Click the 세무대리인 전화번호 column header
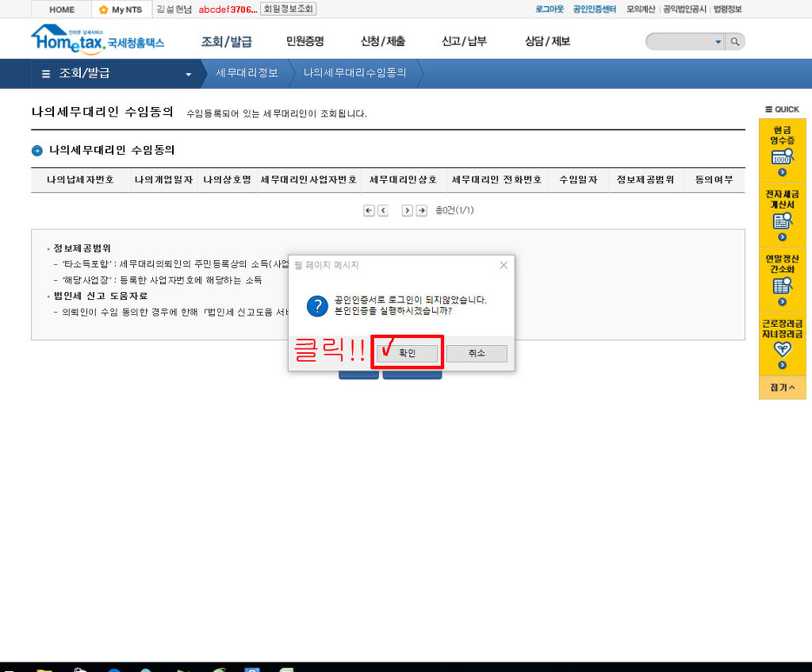Screen dimensions: 812x672 pyautogui.click(x=496, y=180)
